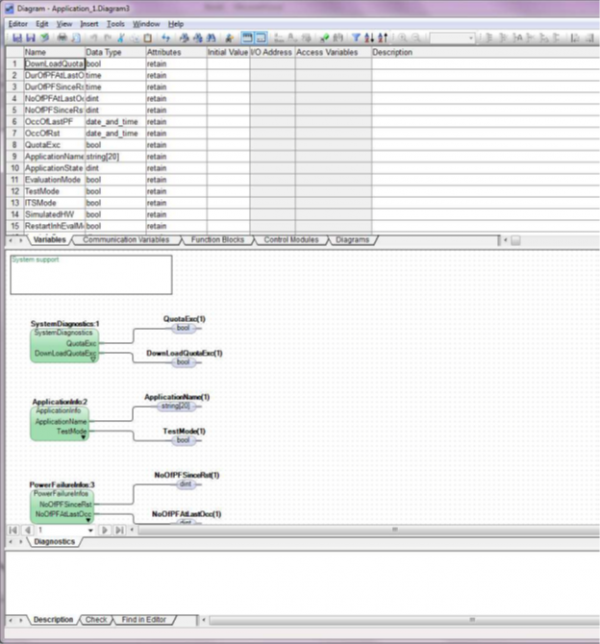Screen dimensions: 600x644
Task: Select the EvaluationMode variable name cell
Action: click(x=54, y=179)
